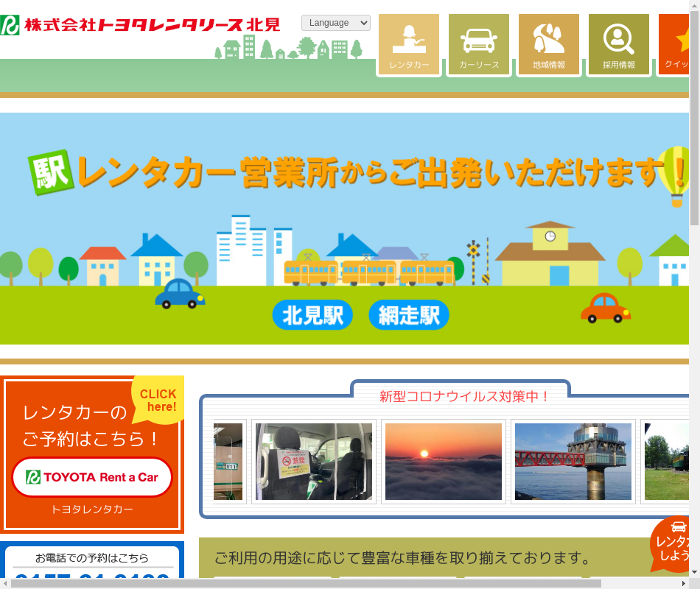This screenshot has width=700, height=589.
Task: Open the sea tower and red bridge thumbnail
Action: 573,462
